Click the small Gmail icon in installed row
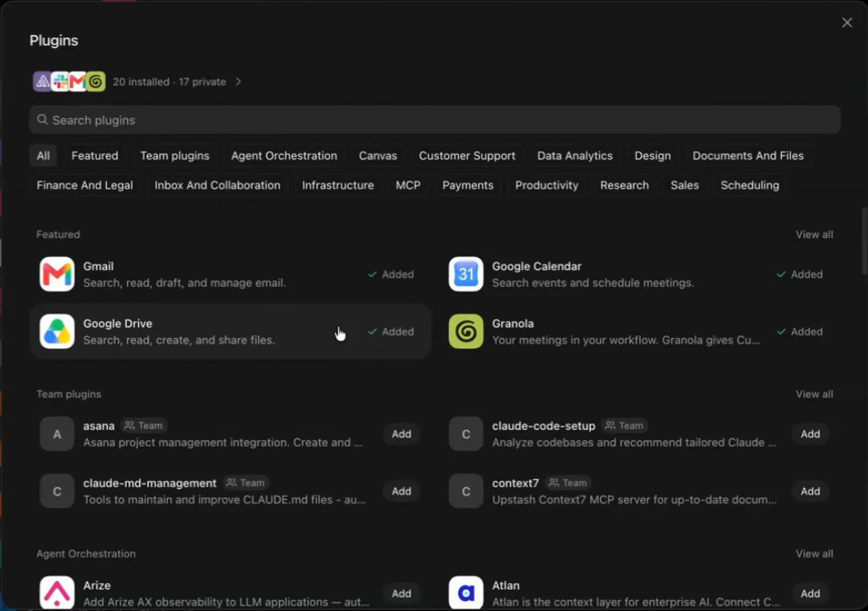This screenshot has width=868, height=611. click(78, 81)
